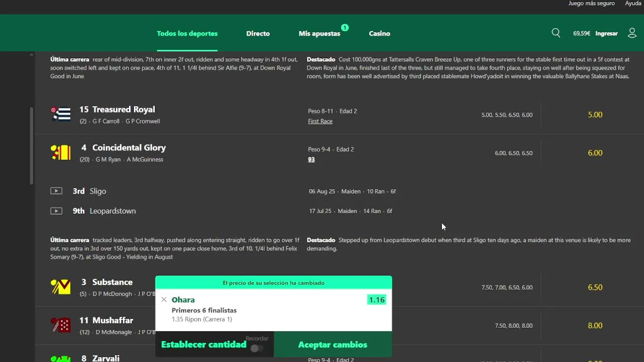
Task: Play the Leopardstown race replay video icon
Action: coord(56,211)
